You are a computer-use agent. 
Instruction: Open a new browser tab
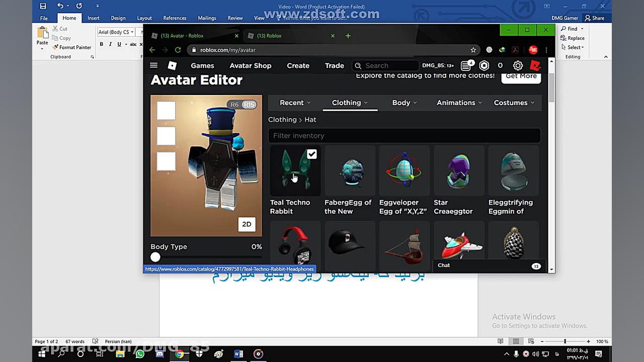pyautogui.click(x=348, y=36)
